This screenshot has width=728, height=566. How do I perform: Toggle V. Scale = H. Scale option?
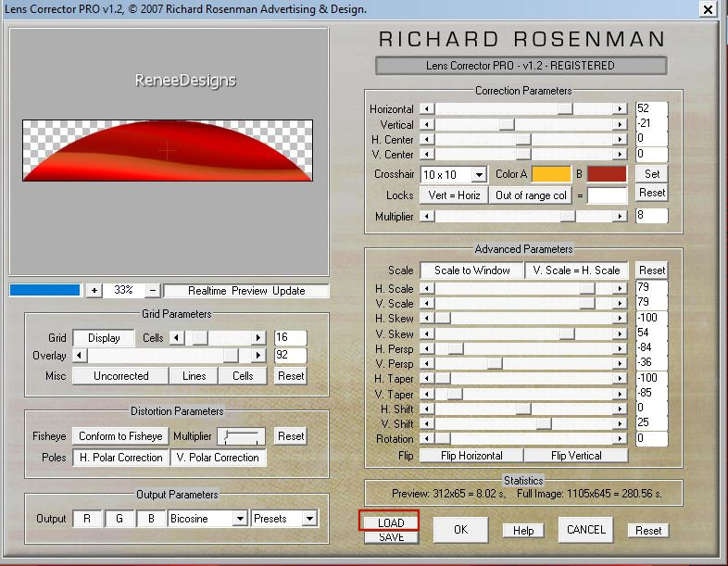pyautogui.click(x=576, y=270)
